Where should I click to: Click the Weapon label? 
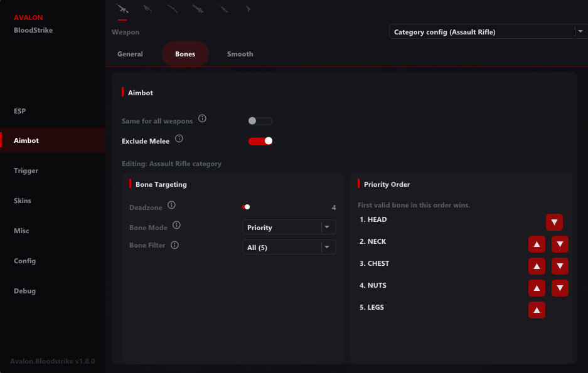pos(126,32)
